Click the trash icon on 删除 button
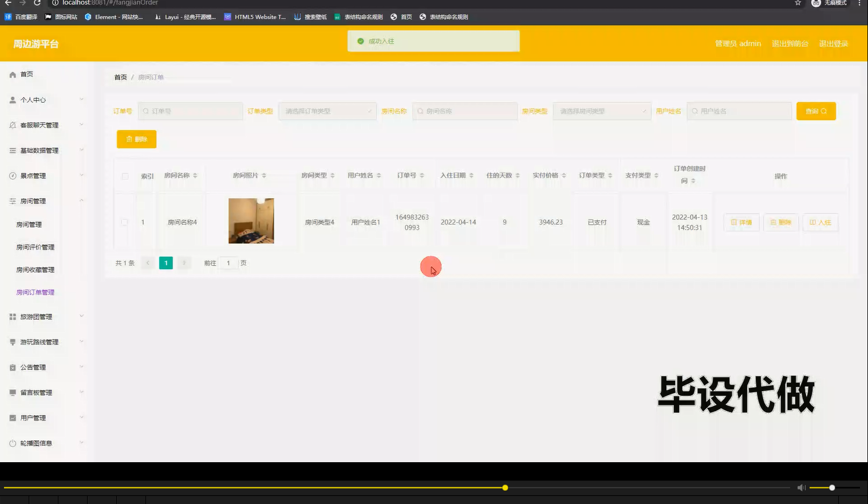 [128, 139]
